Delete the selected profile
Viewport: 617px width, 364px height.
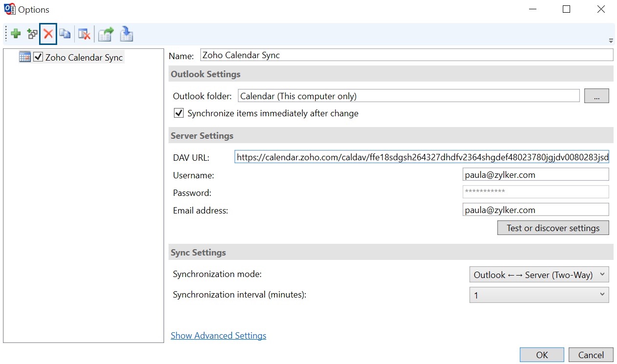pyautogui.click(x=49, y=33)
